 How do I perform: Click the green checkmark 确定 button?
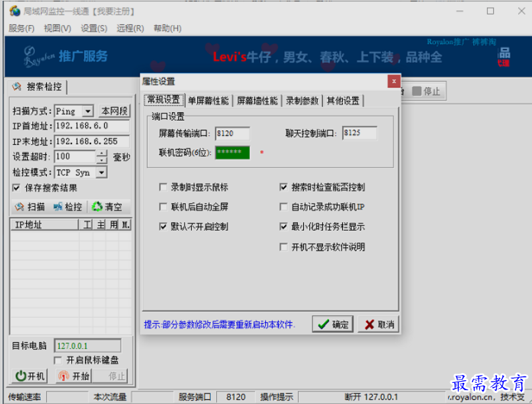coord(332,324)
